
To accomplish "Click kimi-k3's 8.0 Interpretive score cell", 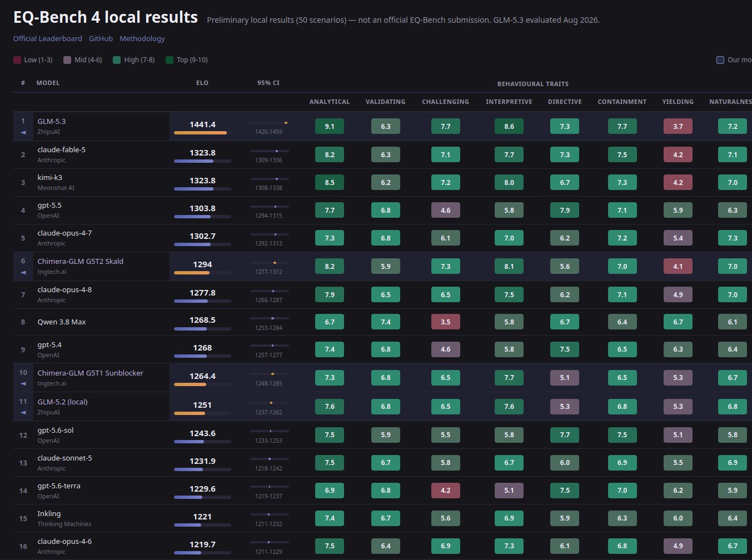I will point(509,183).
